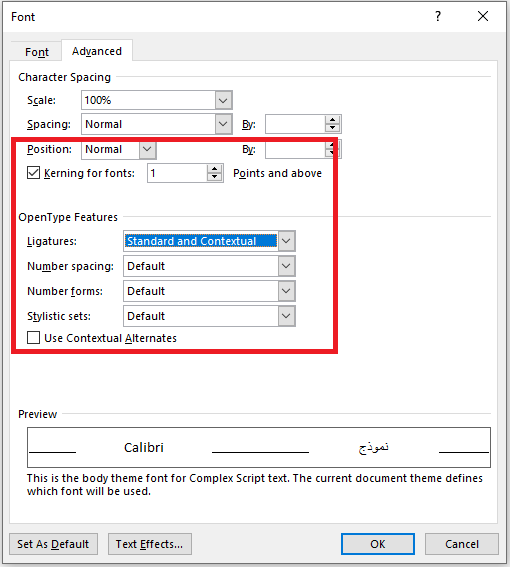Switch to the Font tab
Viewport: 510px width, 567px height.
tap(37, 52)
